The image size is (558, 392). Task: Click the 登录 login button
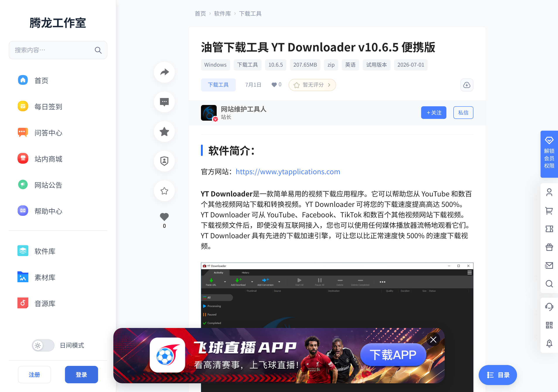(82, 375)
